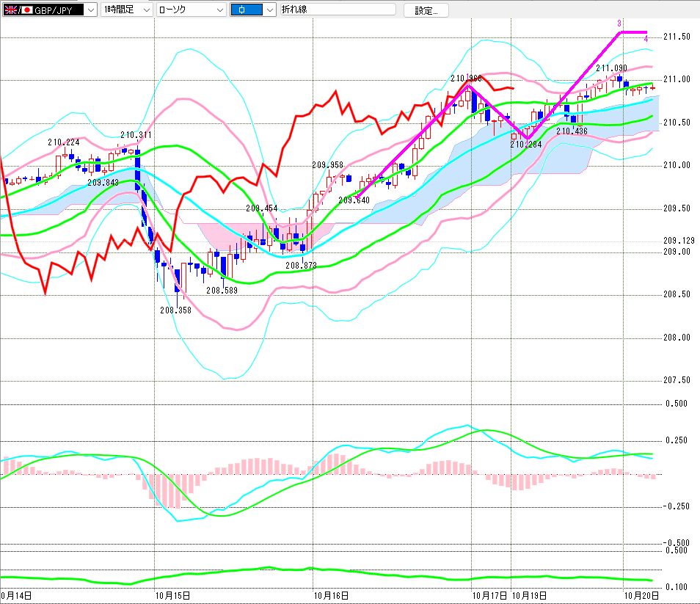The width and height of the screenshot is (700, 604).
Task: Click the 210.284 price label
Action: [x=526, y=145]
